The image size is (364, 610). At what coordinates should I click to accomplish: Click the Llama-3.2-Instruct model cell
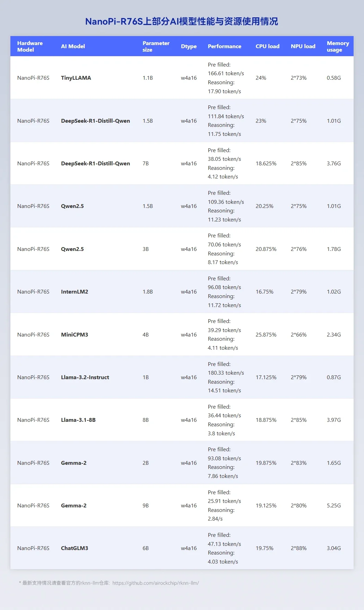[85, 377]
